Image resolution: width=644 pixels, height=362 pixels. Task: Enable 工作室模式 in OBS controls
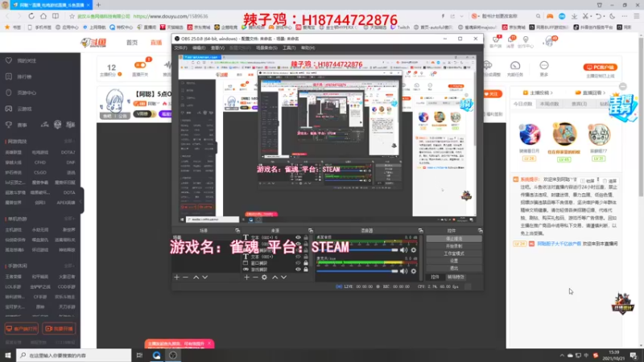click(x=454, y=253)
